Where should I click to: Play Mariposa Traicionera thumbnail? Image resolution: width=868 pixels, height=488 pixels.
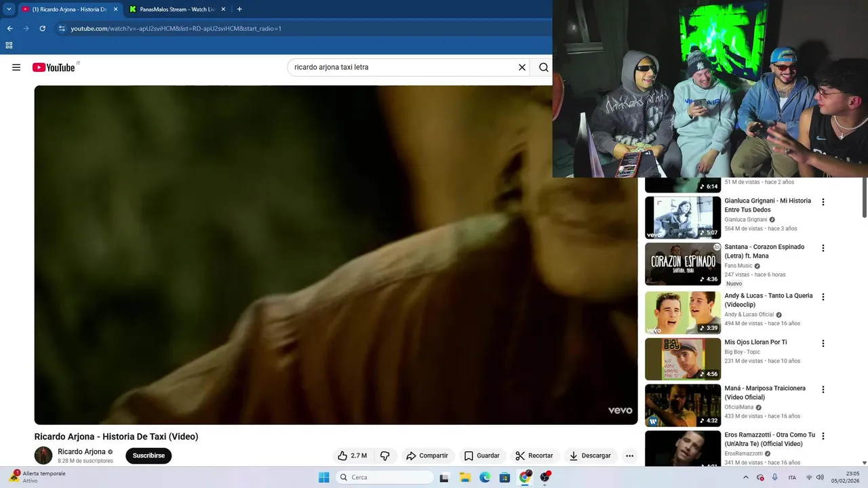683,405
